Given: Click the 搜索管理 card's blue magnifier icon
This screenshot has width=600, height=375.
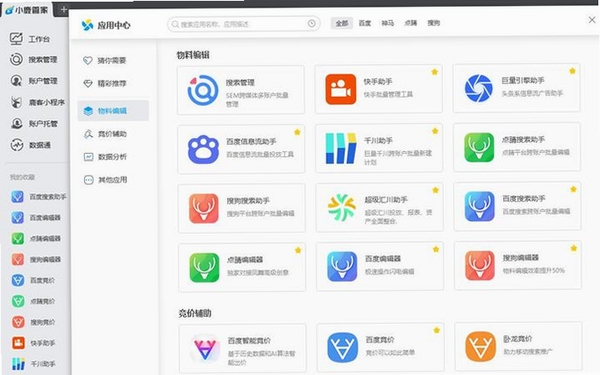Looking at the screenshot, I should pos(203,90).
